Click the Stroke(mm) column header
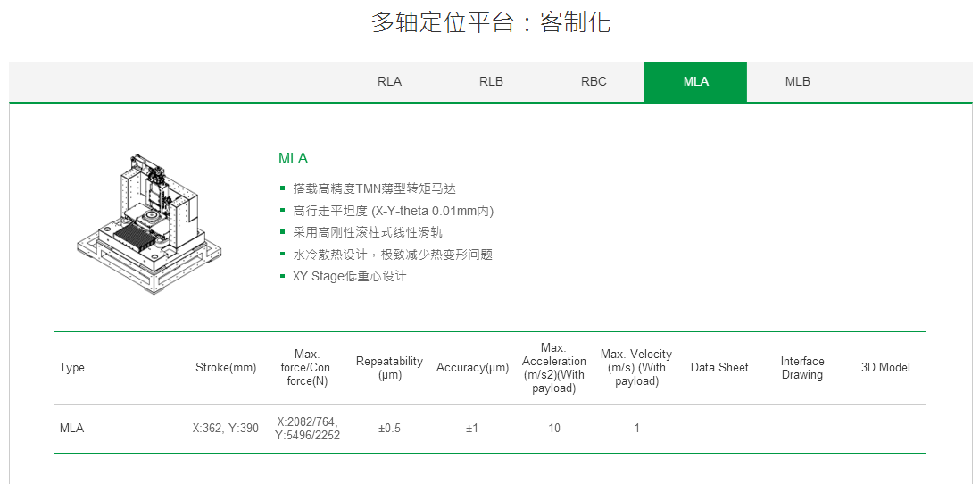 226,368
